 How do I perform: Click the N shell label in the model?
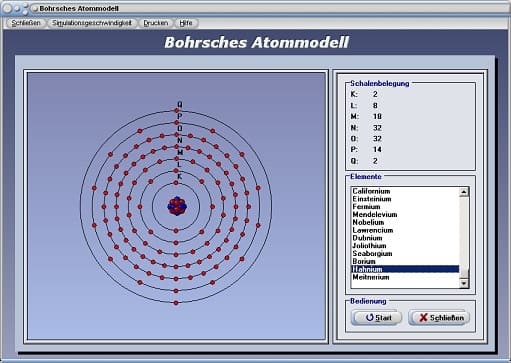click(180, 140)
